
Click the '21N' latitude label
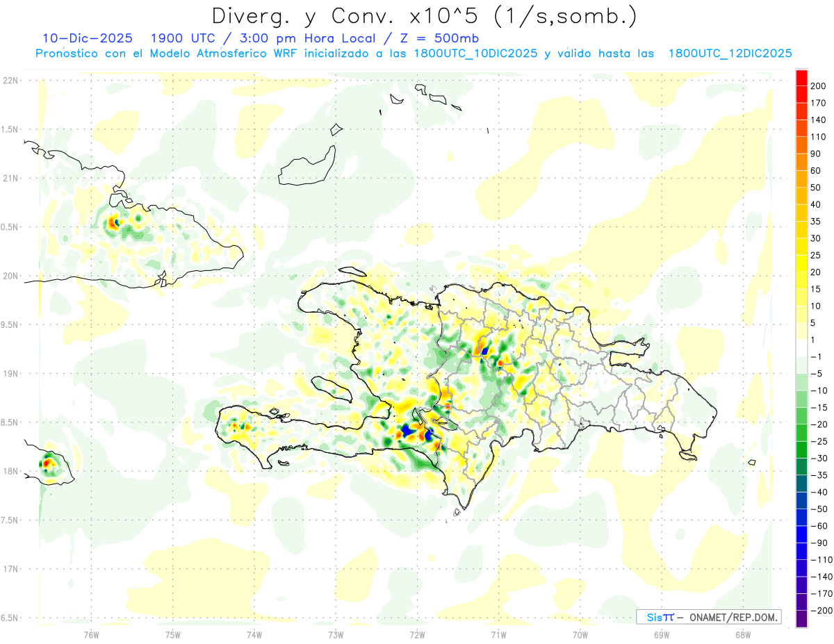[x=9, y=179]
